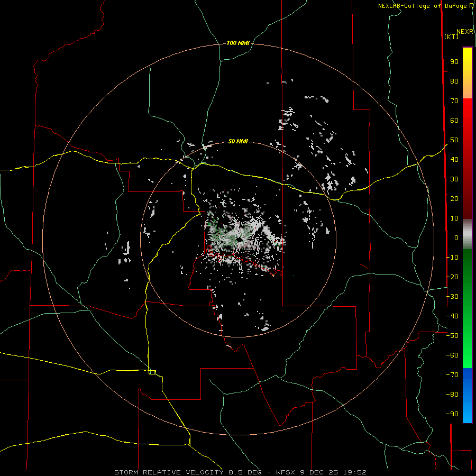Click the 20 value on the velocity scale
476x476 pixels.
(x=454, y=198)
